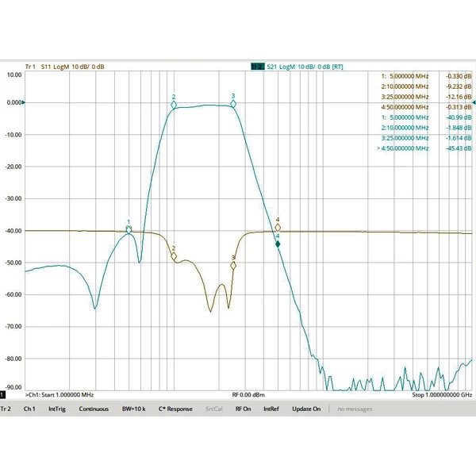The width and height of the screenshot is (476, 476).
Task: Click S11 marker 3 readout -12.16 dB
Action: pos(426,97)
